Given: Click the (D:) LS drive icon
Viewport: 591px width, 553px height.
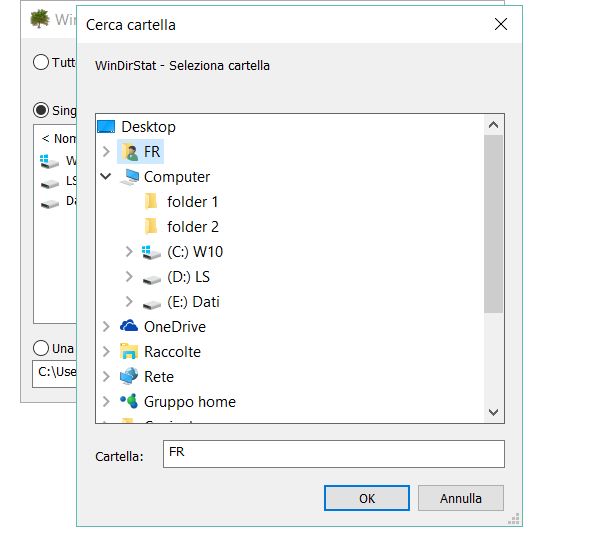Looking at the screenshot, I should click(x=152, y=279).
